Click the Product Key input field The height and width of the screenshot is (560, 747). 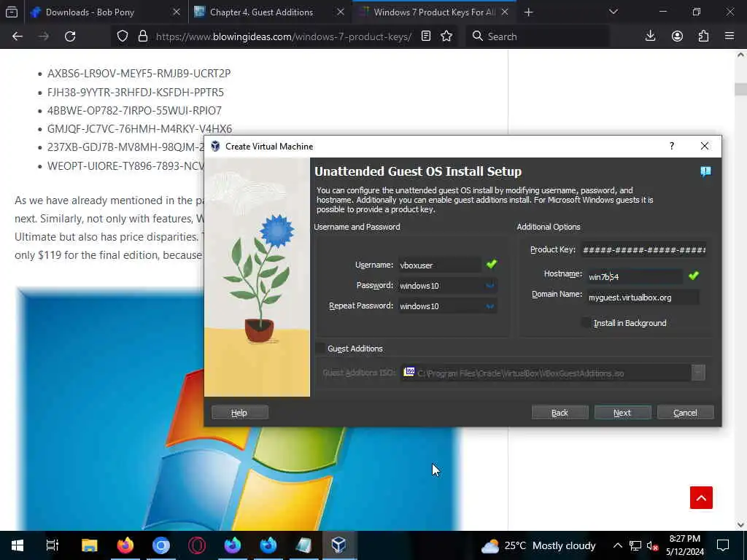[x=644, y=249]
